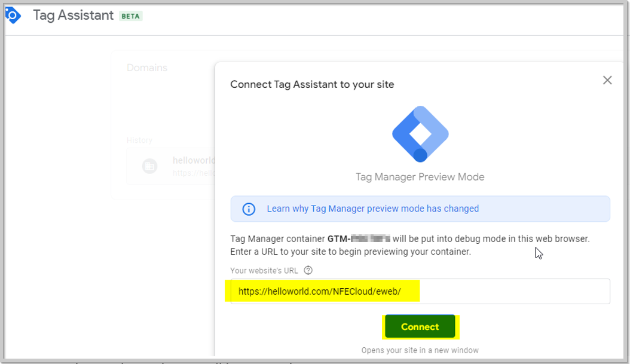Click the Tag Manager diamond logo
This screenshot has height=364, width=630.
click(x=420, y=134)
